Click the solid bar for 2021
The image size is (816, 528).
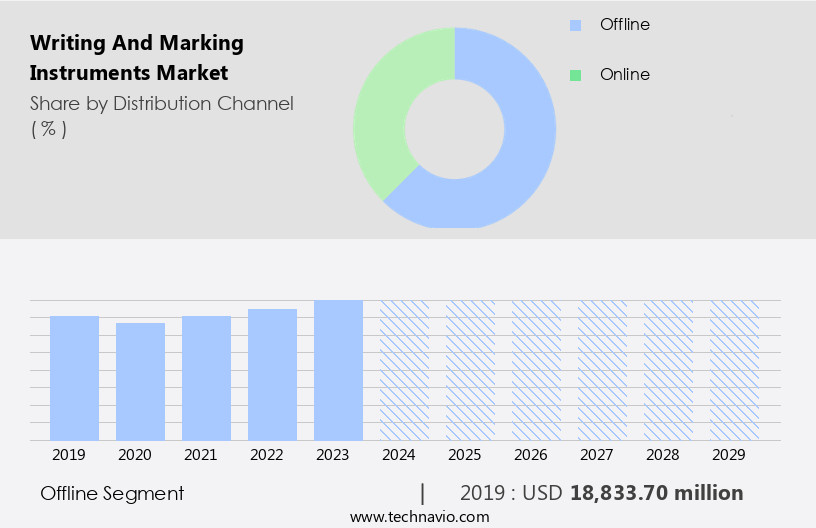206,378
